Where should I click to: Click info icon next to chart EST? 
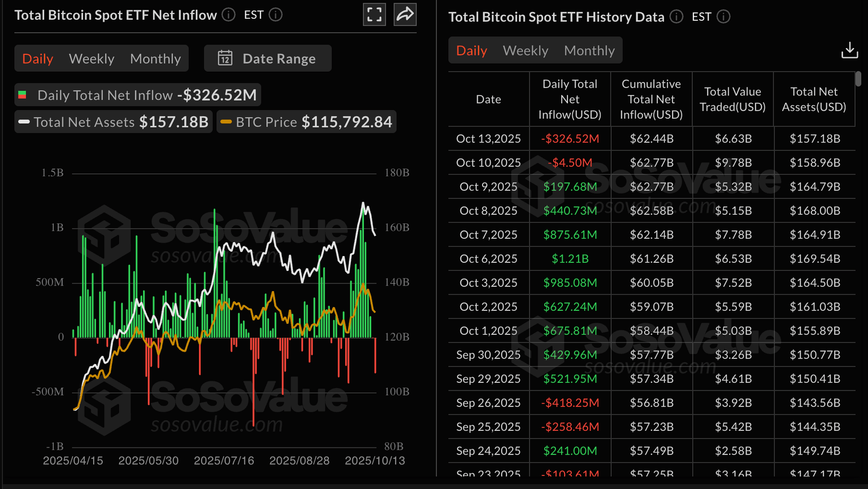pos(275,15)
